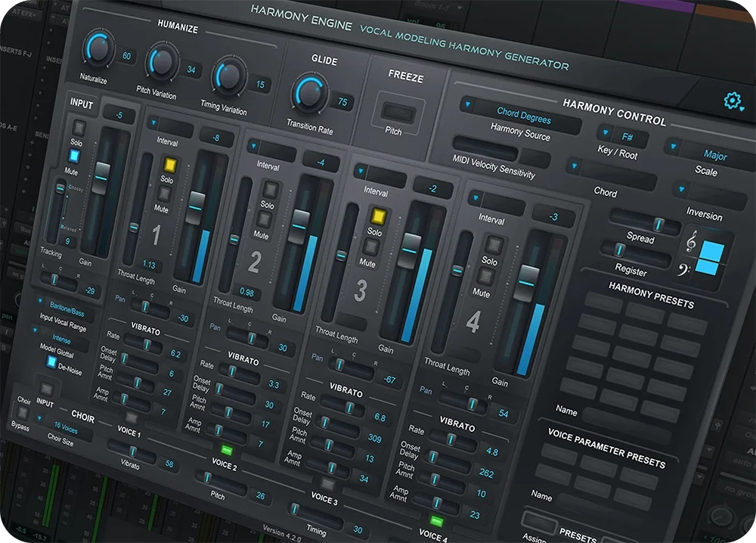
Task: Open voice 4 Interval dropdown
Action: (x=496, y=203)
